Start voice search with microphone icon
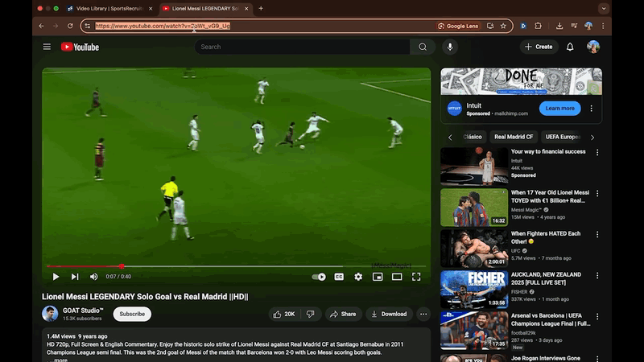Image resolution: width=644 pixels, height=362 pixels. [x=450, y=47]
